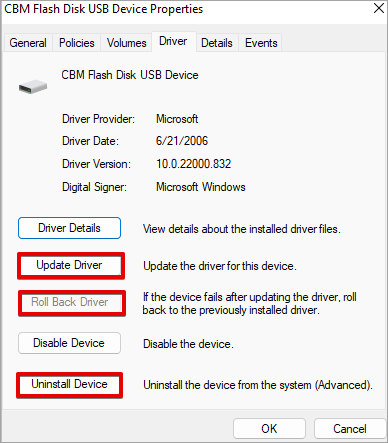Viewport: 388px width, 443px height.
Task: Click the Driver Details button
Action: click(69, 228)
